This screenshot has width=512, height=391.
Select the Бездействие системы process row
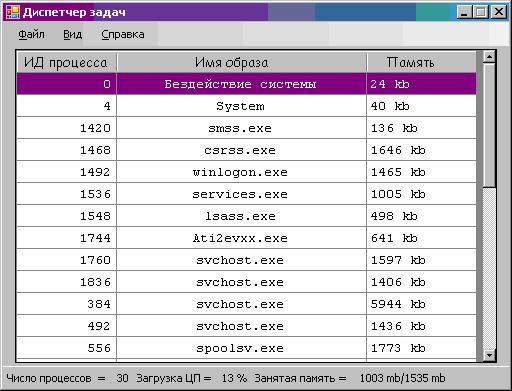pos(246,84)
